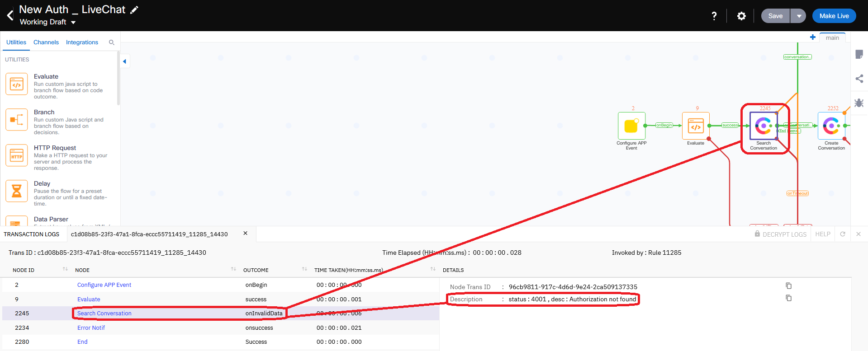The height and width of the screenshot is (351, 868).
Task: Close the transaction ID log tab
Action: pyautogui.click(x=245, y=234)
